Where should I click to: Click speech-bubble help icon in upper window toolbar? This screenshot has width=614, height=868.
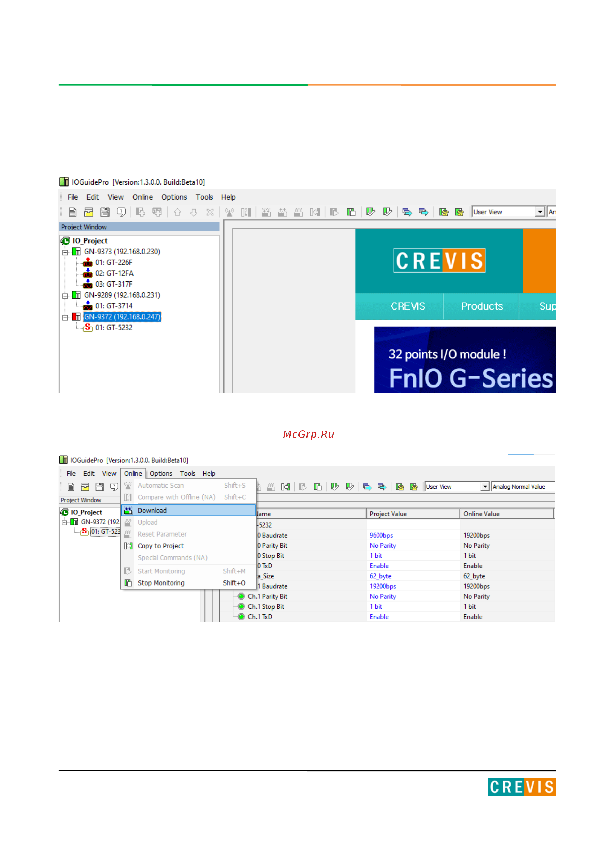click(121, 212)
